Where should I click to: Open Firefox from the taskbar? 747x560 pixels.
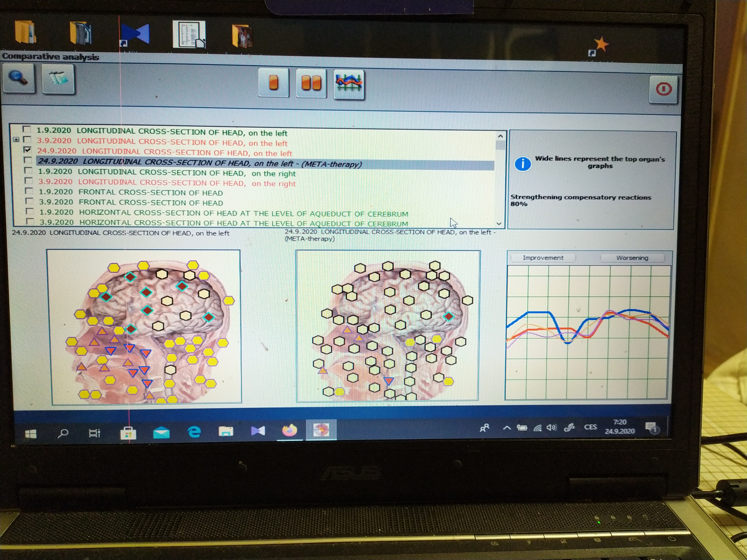(289, 430)
